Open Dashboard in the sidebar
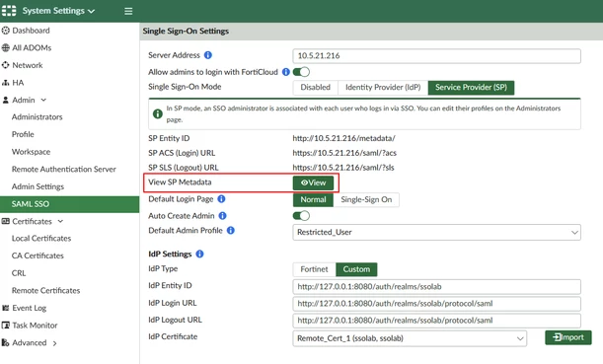 [x=31, y=31]
